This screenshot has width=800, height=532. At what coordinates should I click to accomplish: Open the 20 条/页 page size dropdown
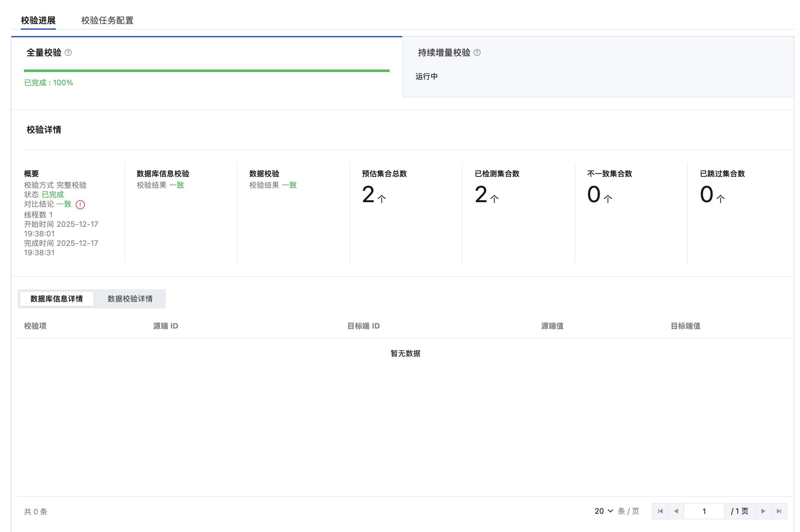[x=603, y=511]
